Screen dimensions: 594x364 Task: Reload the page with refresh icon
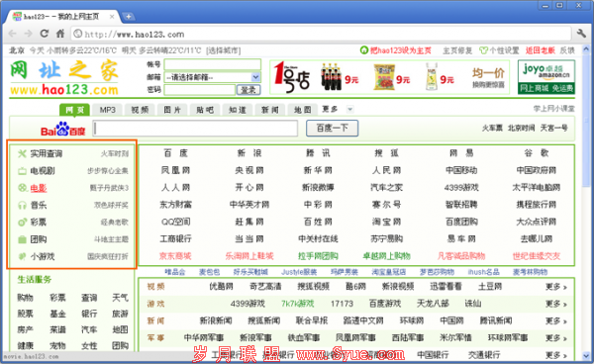(x=45, y=34)
